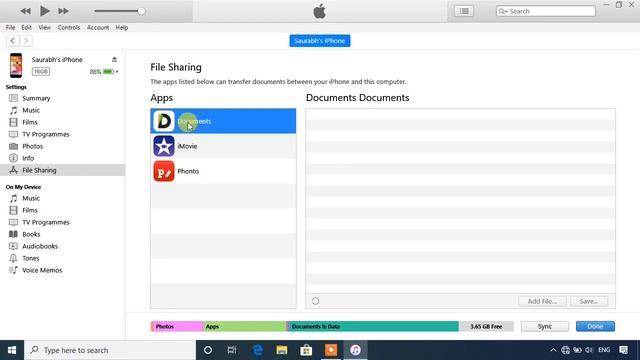Open the Controls menu
The height and width of the screenshot is (360, 640).
pos(69,27)
